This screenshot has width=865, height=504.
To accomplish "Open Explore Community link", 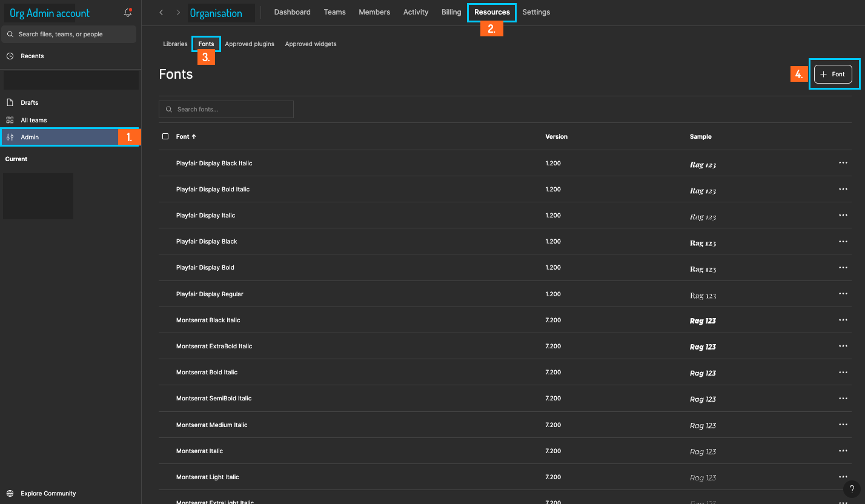I will pos(48,493).
